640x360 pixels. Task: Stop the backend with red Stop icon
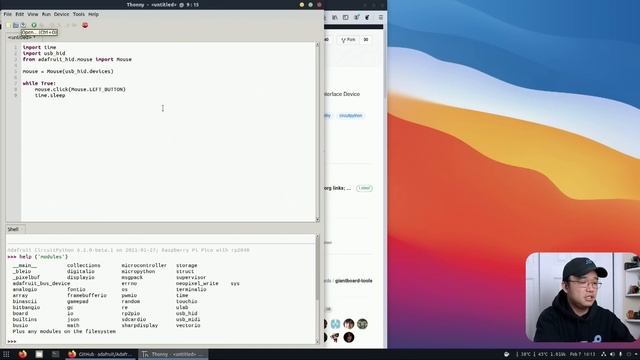click(x=85, y=25)
